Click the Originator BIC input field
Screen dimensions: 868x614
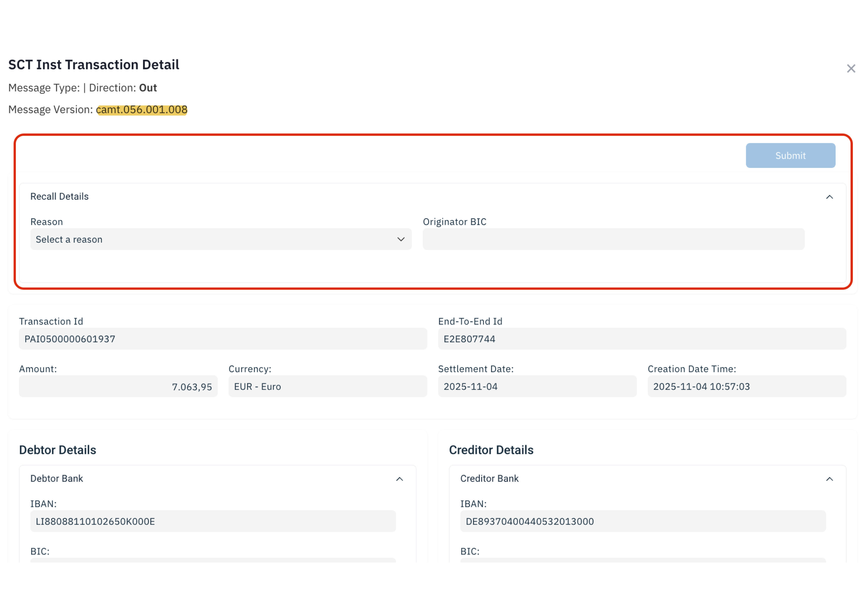(613, 239)
